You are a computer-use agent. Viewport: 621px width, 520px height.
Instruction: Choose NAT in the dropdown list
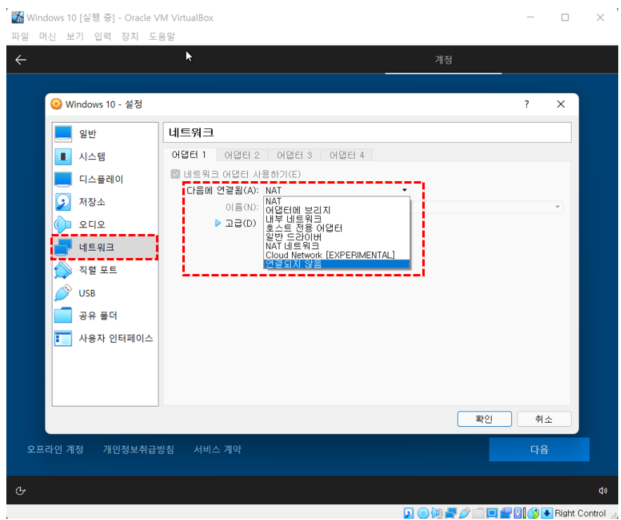point(337,201)
